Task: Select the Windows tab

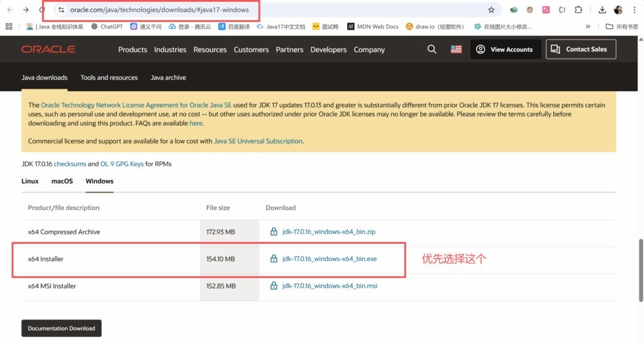Action: point(99,181)
